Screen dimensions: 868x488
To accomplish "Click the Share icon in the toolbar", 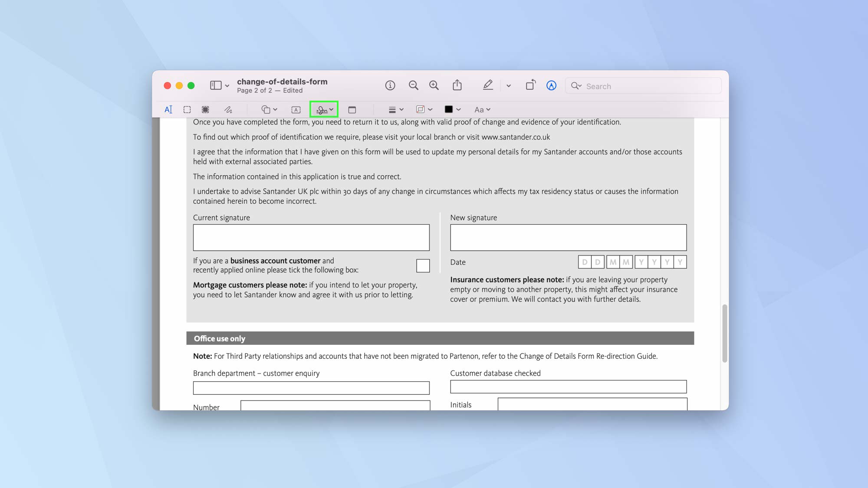I will tap(457, 85).
